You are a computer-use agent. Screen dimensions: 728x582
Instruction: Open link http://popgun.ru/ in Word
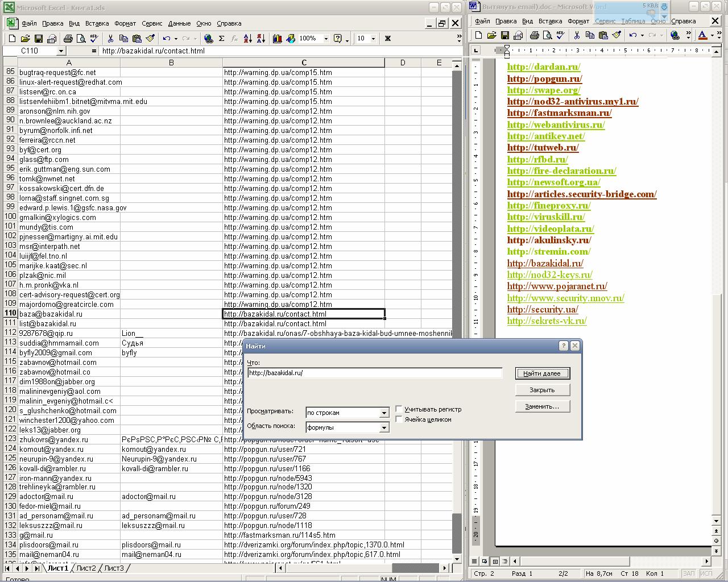point(544,78)
